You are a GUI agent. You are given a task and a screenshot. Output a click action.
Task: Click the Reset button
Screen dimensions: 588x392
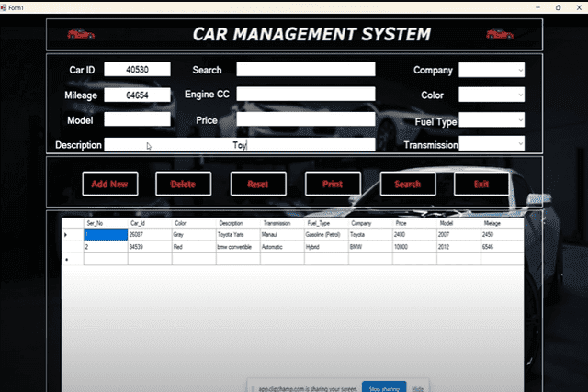[x=258, y=184]
